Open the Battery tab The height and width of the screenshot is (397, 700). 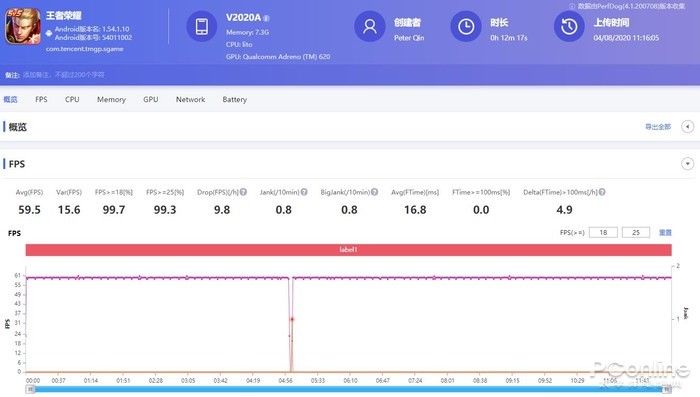(x=234, y=99)
